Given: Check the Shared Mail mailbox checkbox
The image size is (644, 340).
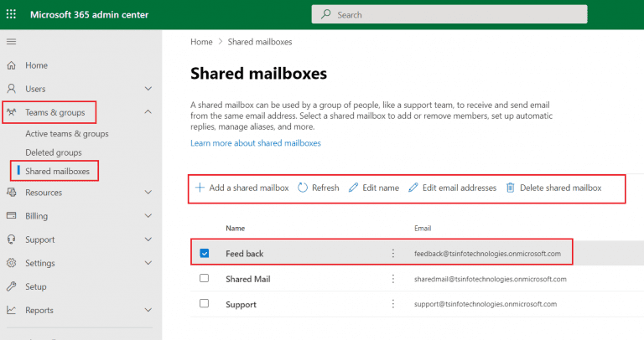Looking at the screenshot, I should coord(204,279).
